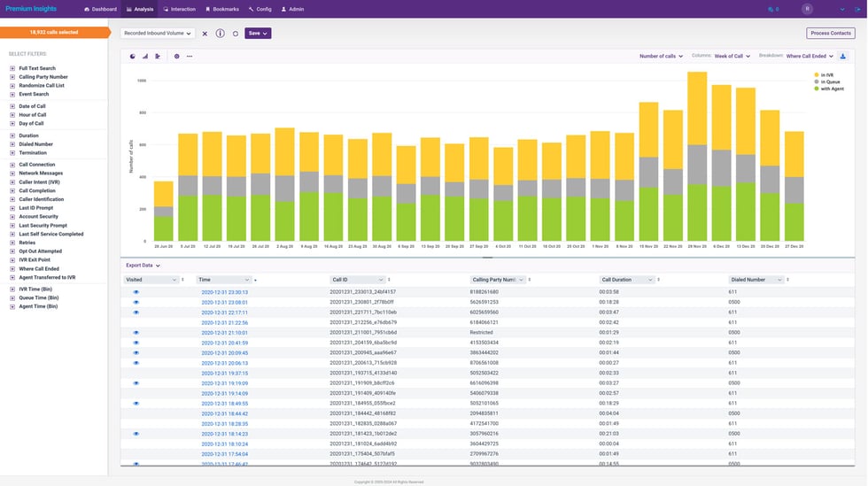Open the chat messages icon in header
This screenshot has width=868, height=486.
click(772, 10)
